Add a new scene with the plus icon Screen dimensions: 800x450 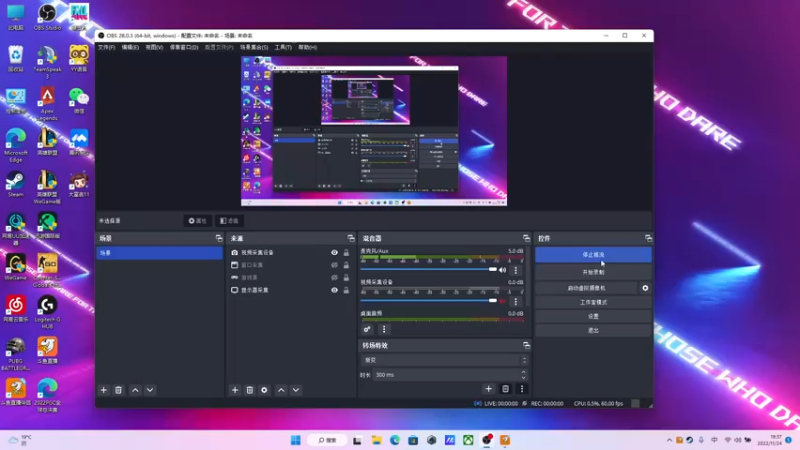coord(104,390)
